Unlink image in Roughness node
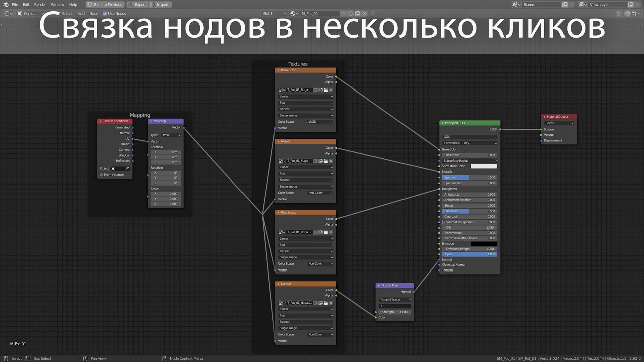This screenshot has width=644, height=362. point(331,232)
